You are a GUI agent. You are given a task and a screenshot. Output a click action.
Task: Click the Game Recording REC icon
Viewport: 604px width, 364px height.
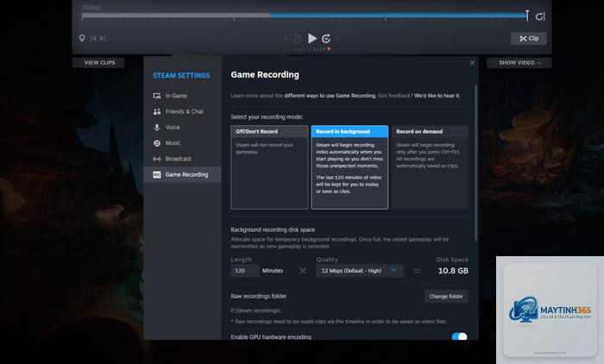(157, 174)
